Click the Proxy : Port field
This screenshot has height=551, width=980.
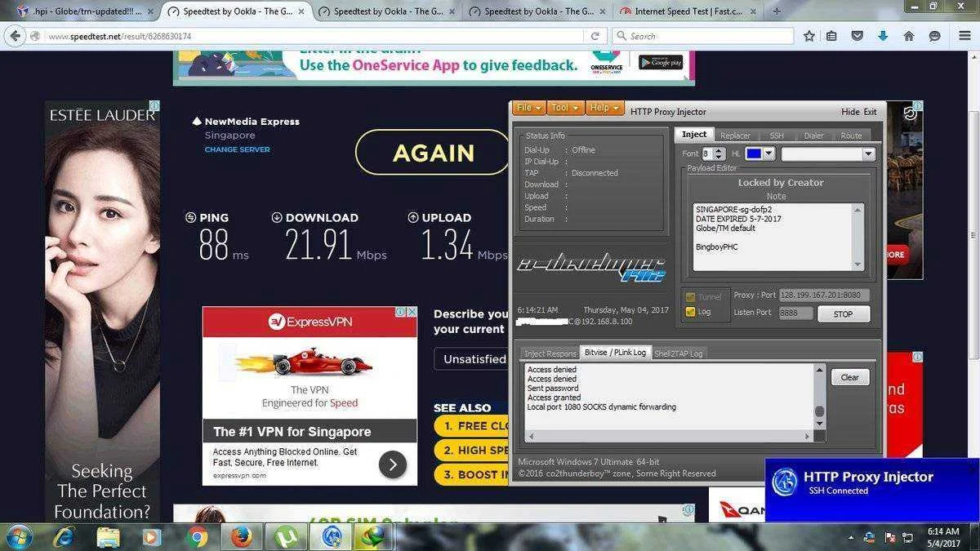(824, 295)
